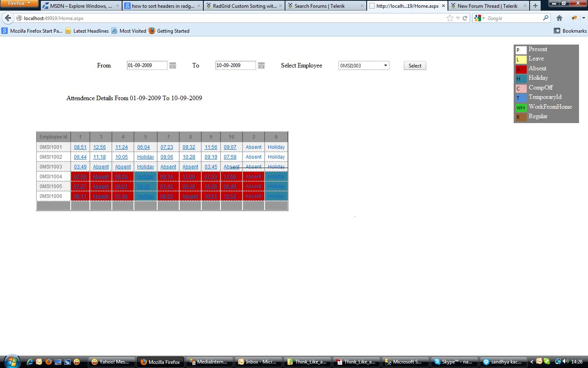This screenshot has width=588, height=368.
Task: Expand the address bar history dropdown arrow
Action: (458, 18)
